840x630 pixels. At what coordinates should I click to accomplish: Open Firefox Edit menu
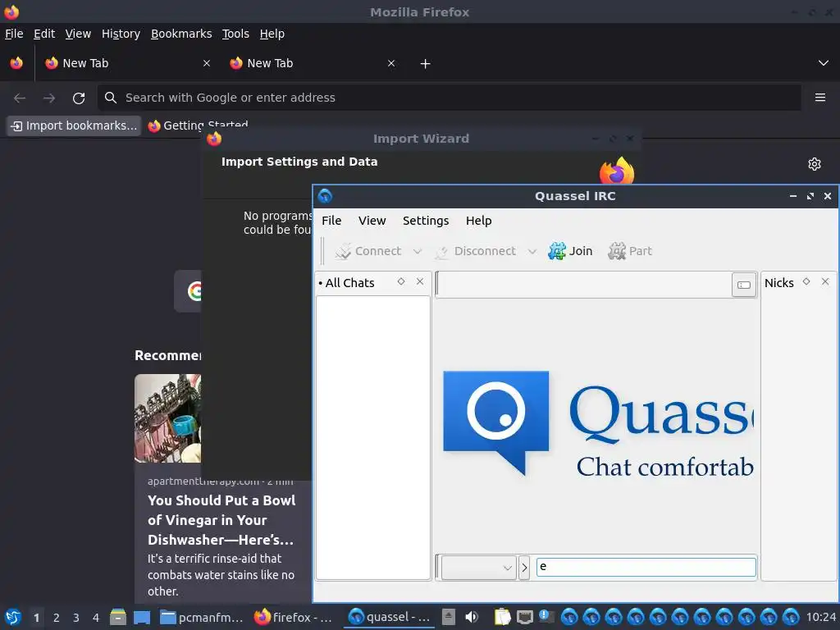tap(44, 34)
